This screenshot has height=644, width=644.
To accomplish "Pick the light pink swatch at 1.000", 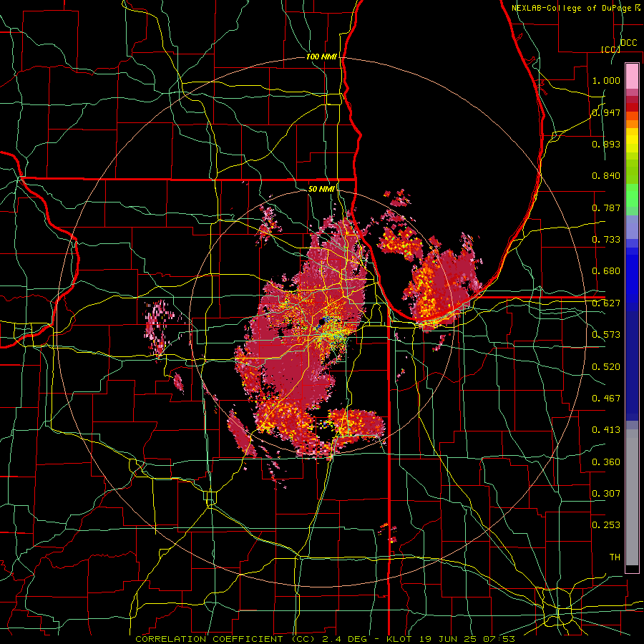I will tap(632, 76).
